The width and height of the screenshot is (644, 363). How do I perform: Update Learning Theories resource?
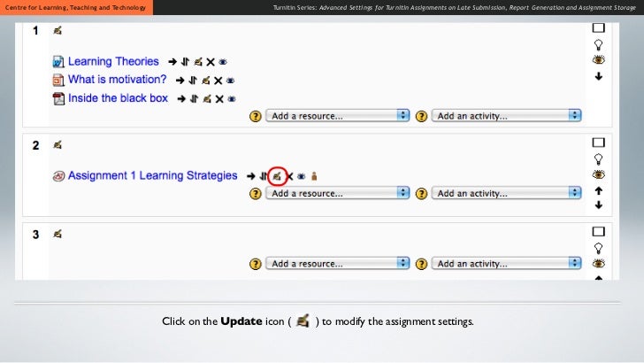[x=198, y=62]
